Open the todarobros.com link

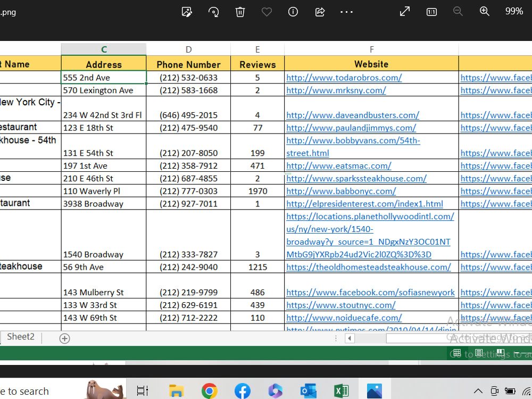click(344, 78)
